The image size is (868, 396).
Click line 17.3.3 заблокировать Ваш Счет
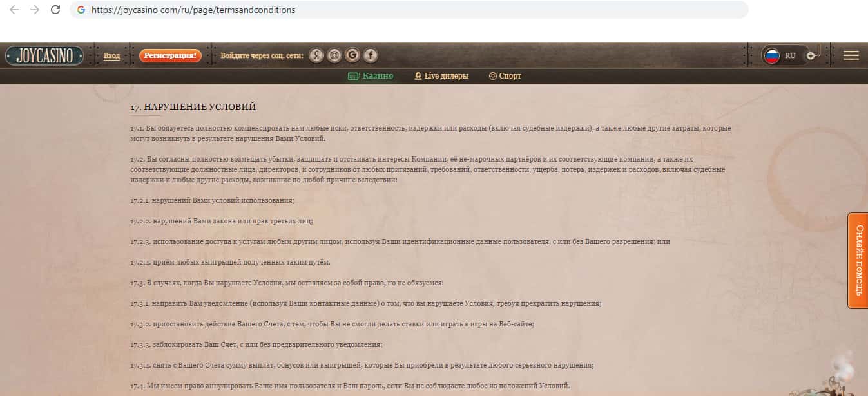[256, 344]
